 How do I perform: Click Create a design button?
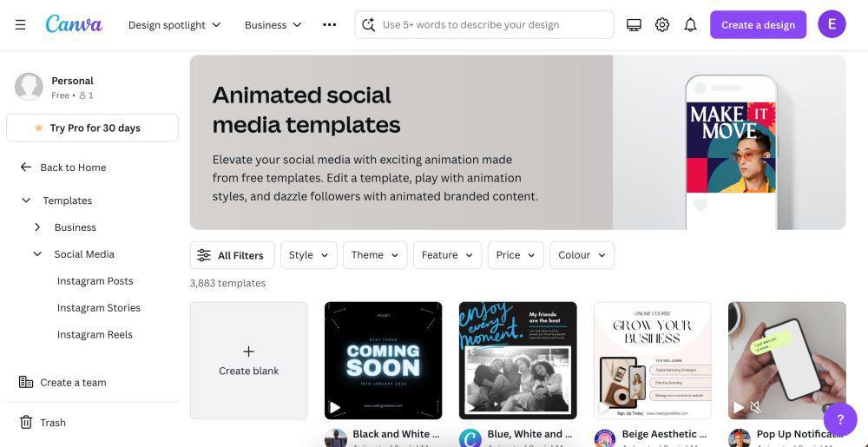tap(758, 25)
